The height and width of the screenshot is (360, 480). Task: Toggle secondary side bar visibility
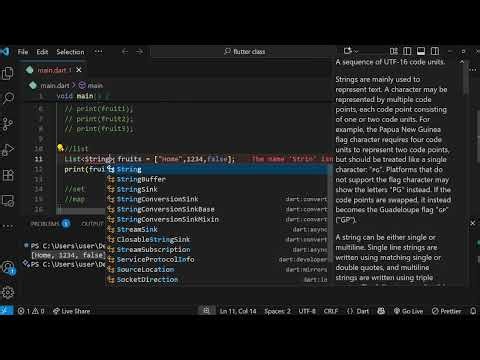(435, 51)
